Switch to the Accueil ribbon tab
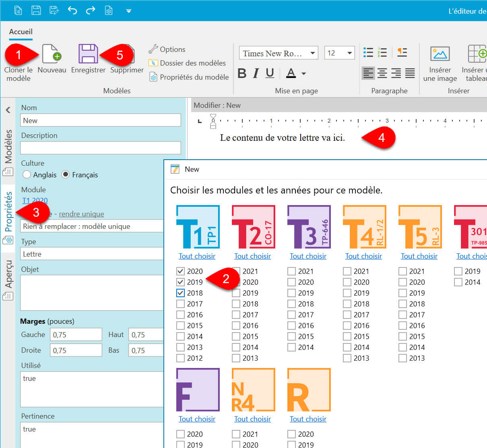The width and height of the screenshot is (487, 448). tap(21, 31)
